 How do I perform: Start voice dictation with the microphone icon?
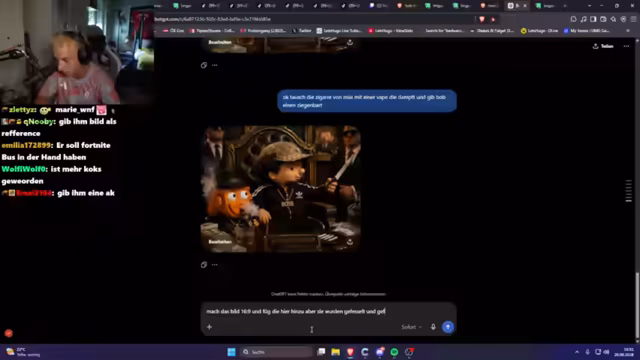433,327
